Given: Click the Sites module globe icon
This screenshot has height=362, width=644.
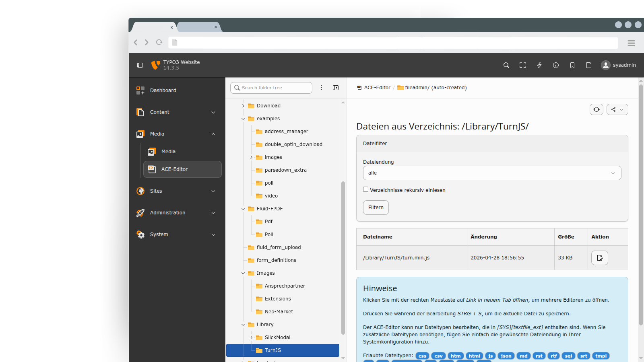Looking at the screenshot, I should 140,191.
